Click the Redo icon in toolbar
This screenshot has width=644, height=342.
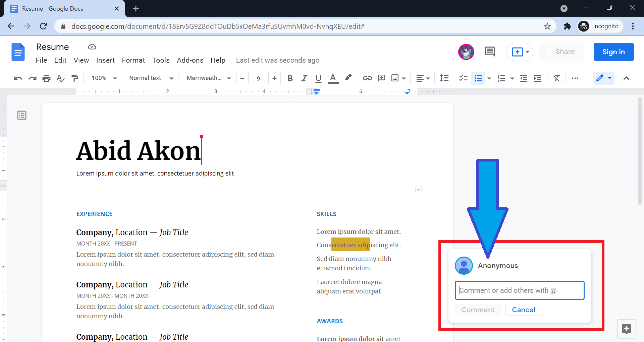(32, 78)
